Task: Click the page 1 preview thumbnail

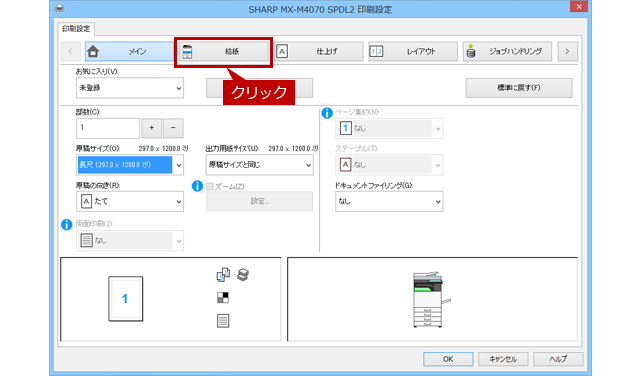Action: pyautogui.click(x=126, y=299)
